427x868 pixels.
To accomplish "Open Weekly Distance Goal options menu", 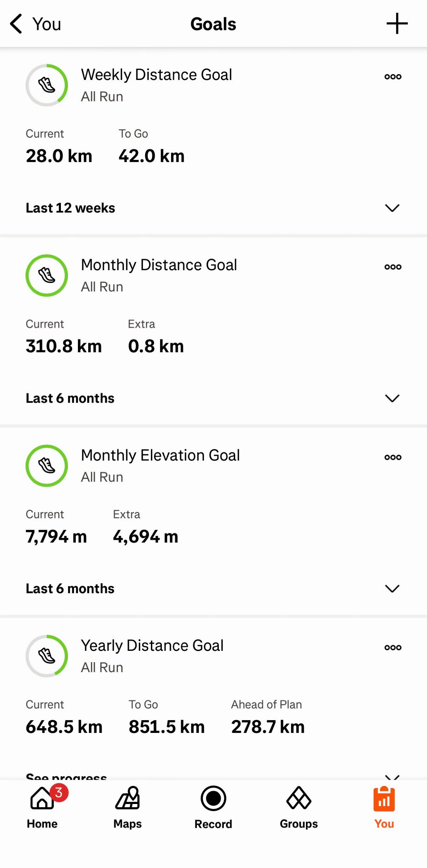I will point(393,76).
